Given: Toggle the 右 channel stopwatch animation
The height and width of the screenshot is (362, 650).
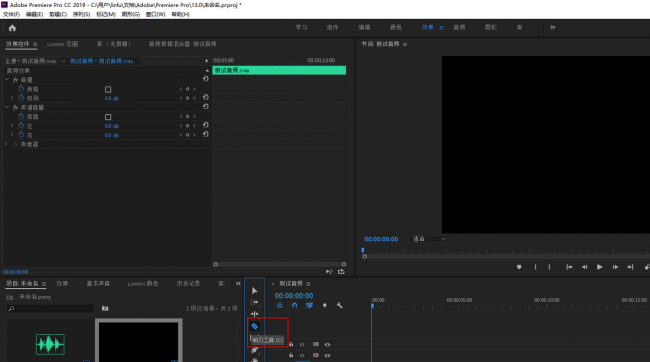Looking at the screenshot, I should (21, 135).
